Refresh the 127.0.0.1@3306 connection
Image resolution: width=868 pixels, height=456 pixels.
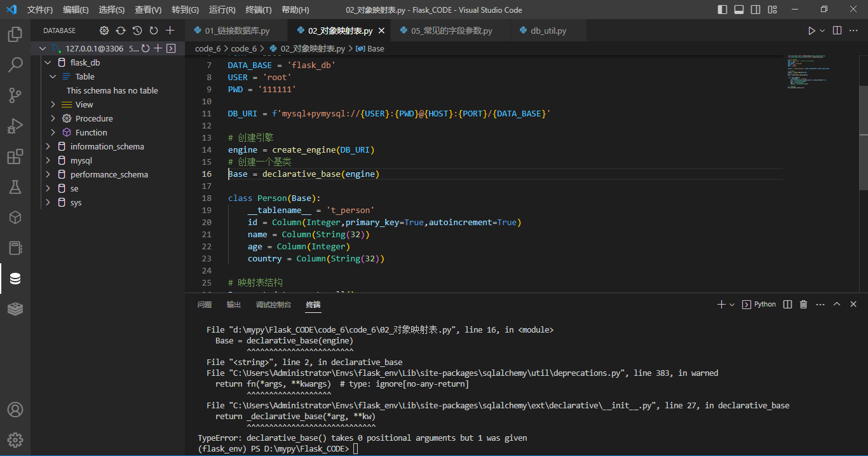(x=146, y=48)
